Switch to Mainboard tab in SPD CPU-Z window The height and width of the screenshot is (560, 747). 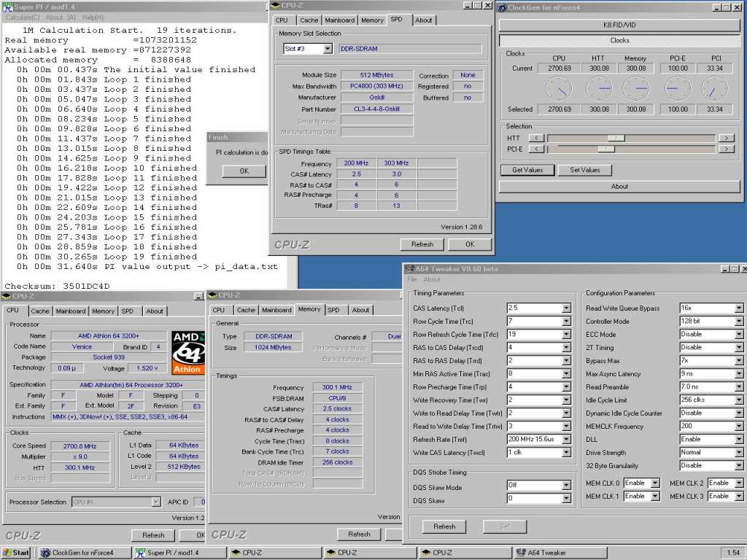point(340,20)
